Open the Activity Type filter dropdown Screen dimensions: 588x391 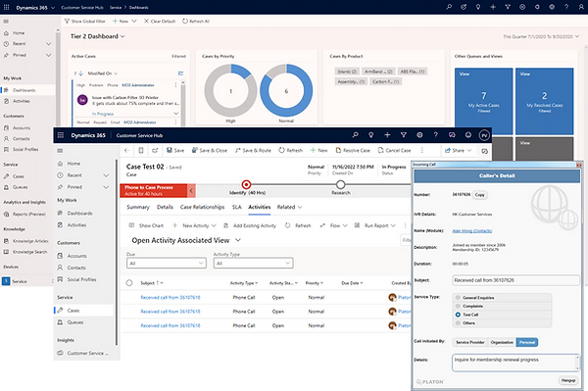pos(253,264)
